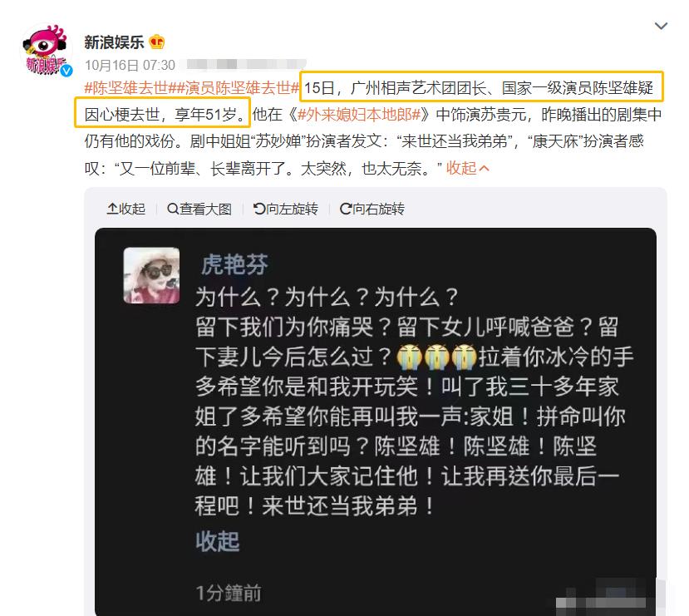This screenshot has height=616, width=689.
Task: Click the counterclockwise rotate arrow icon
Action: point(259,209)
